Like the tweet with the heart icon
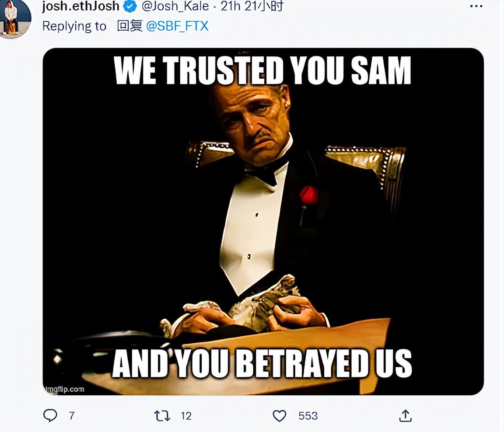Image resolution: width=504 pixels, height=432 pixels. pyautogui.click(x=279, y=415)
